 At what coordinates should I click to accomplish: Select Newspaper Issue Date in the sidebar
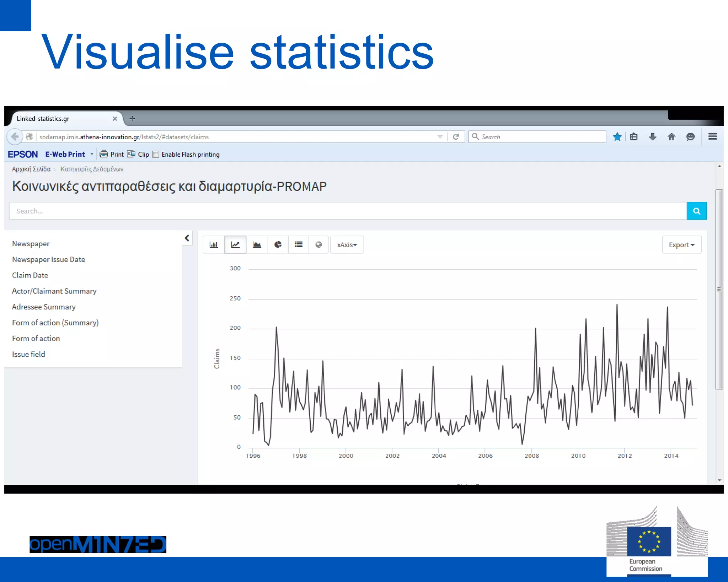coord(49,259)
